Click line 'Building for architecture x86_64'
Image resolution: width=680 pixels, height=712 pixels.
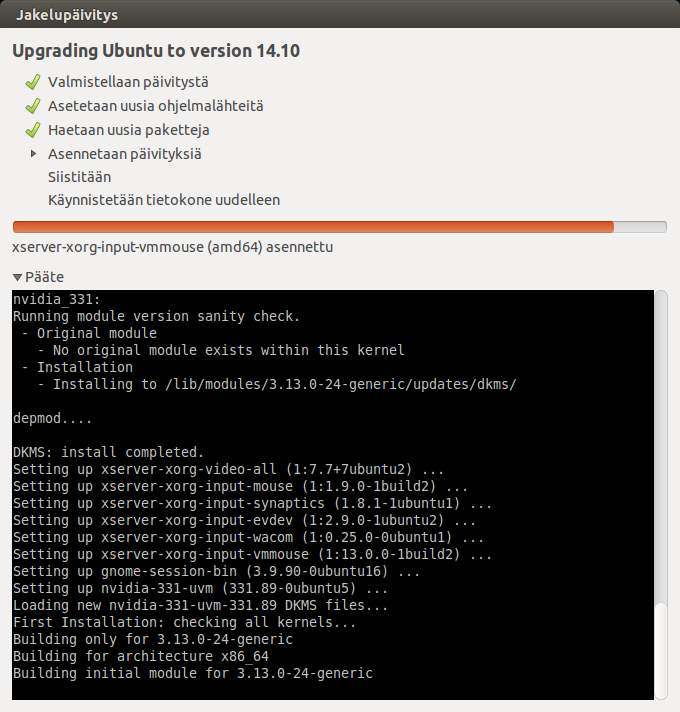click(x=141, y=656)
